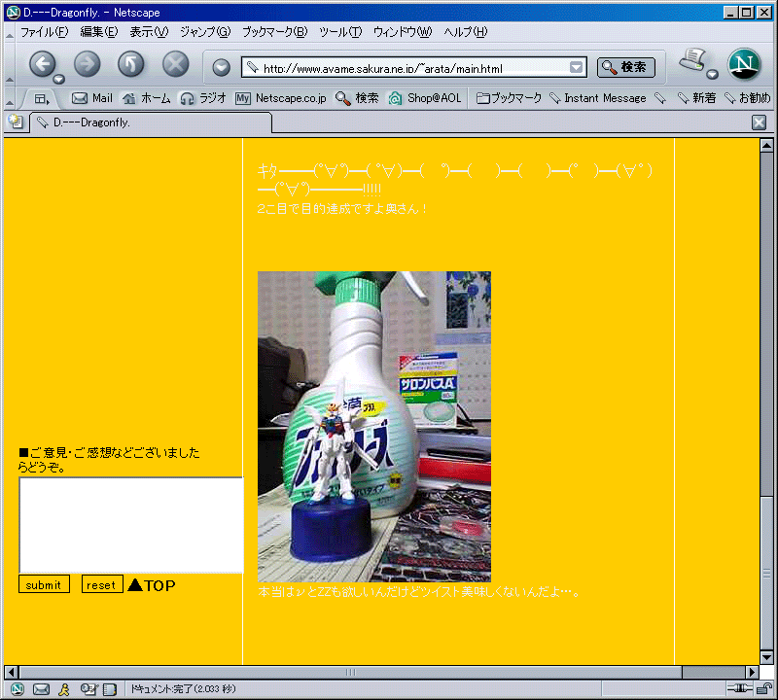778x700 pixels.
Task: Click the Print printer icon
Action: point(692,60)
